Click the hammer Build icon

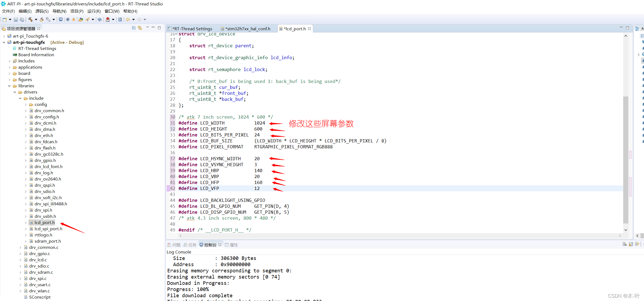click(x=31, y=19)
